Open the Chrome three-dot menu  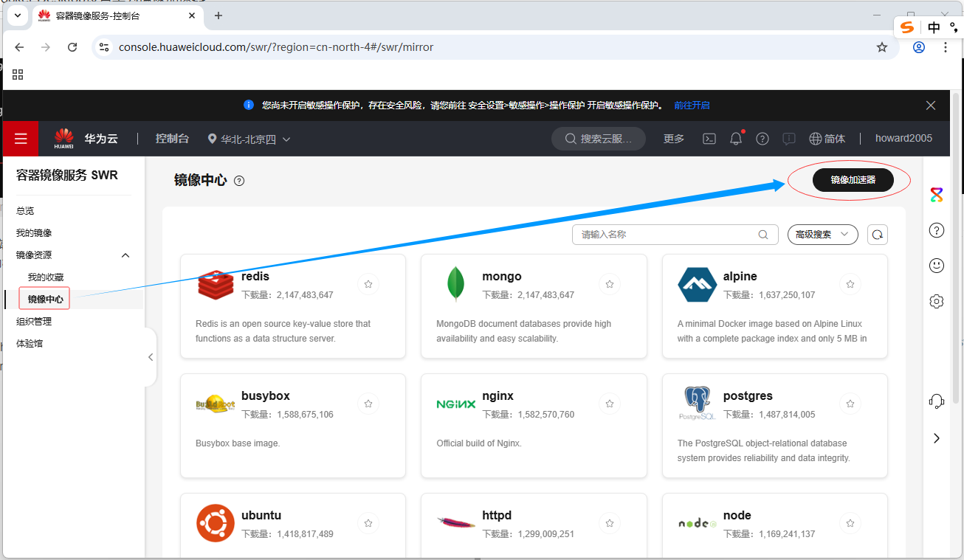pos(946,47)
